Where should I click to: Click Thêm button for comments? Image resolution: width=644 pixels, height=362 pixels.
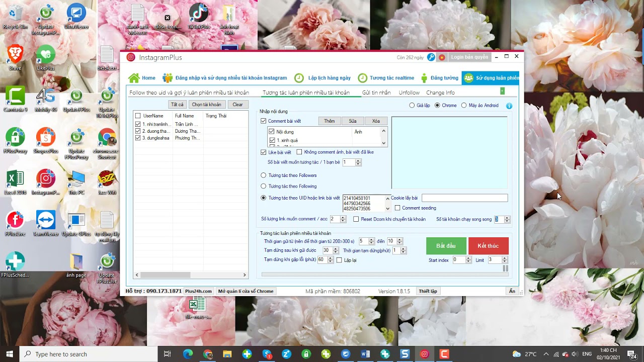(x=330, y=121)
